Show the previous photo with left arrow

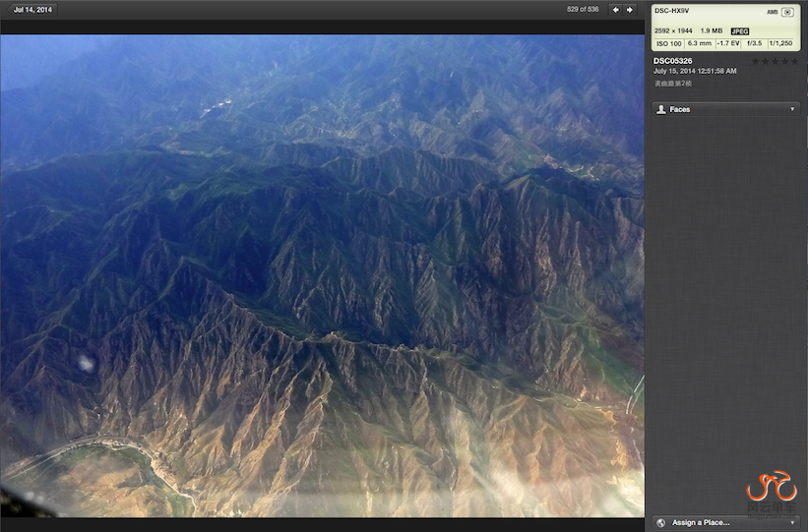pos(615,9)
